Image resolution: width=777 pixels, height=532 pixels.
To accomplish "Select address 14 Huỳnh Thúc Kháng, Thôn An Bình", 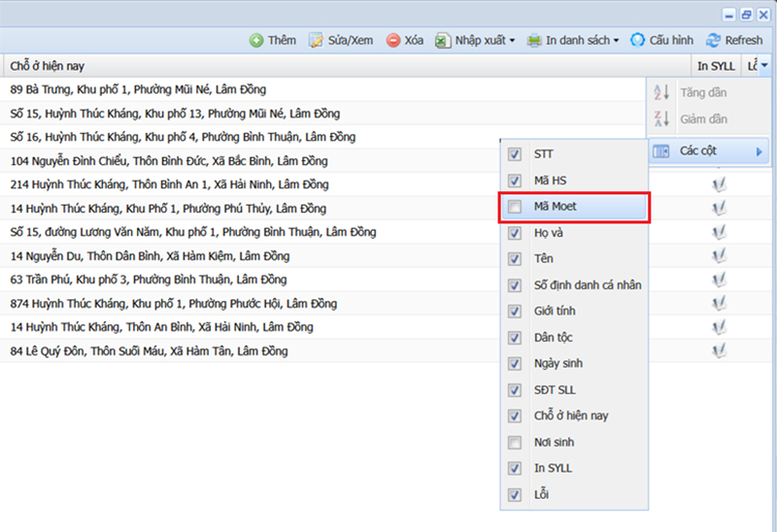I will click(162, 327).
